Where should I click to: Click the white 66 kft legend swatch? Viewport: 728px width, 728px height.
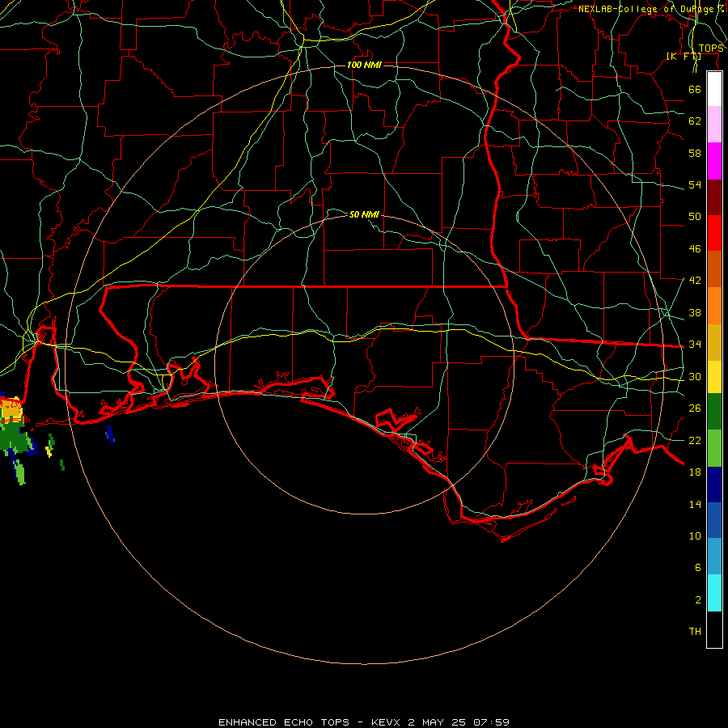(714, 89)
